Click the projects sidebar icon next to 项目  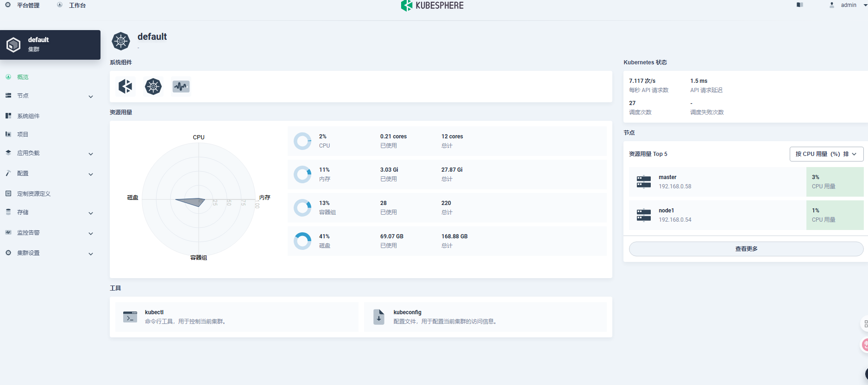(8, 134)
